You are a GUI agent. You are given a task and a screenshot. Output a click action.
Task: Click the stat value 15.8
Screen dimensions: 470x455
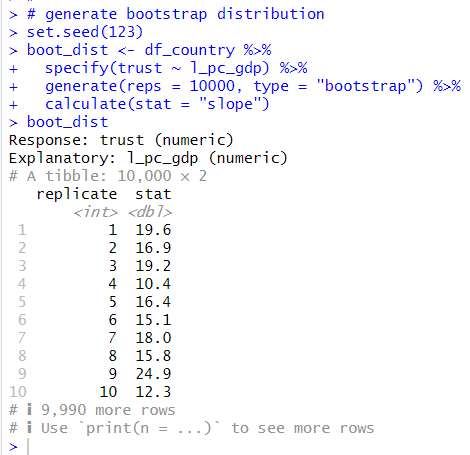click(153, 356)
